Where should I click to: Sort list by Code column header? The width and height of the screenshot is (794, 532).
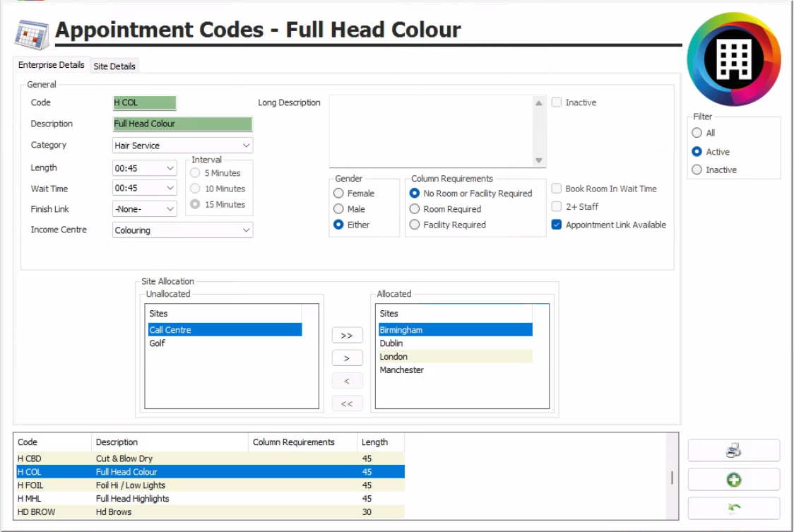pyautogui.click(x=53, y=442)
